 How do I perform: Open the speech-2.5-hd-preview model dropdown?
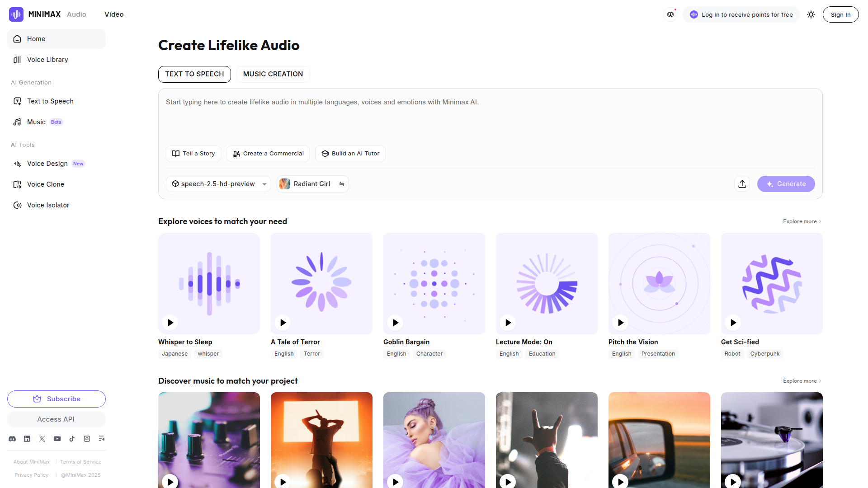218,184
